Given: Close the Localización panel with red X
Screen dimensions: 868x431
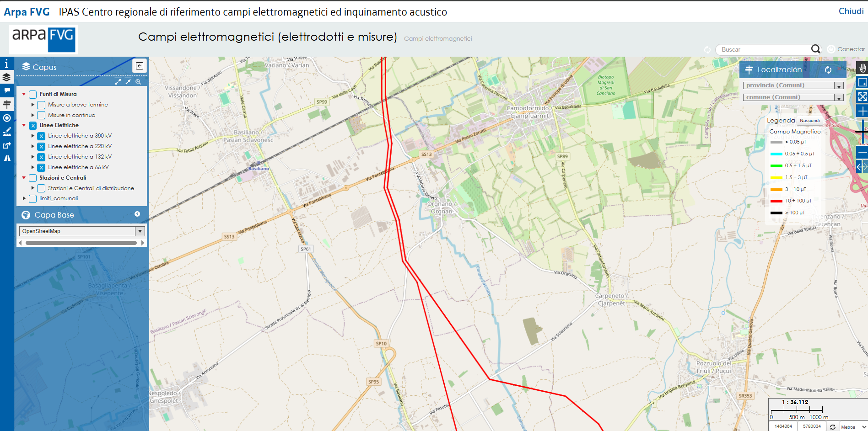Looking at the screenshot, I should [x=840, y=69].
